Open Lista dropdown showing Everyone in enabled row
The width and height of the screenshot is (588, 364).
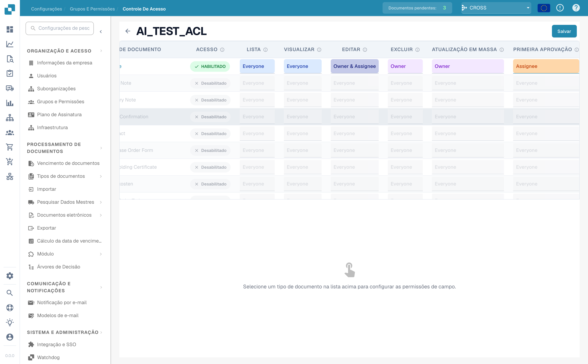pos(257,66)
